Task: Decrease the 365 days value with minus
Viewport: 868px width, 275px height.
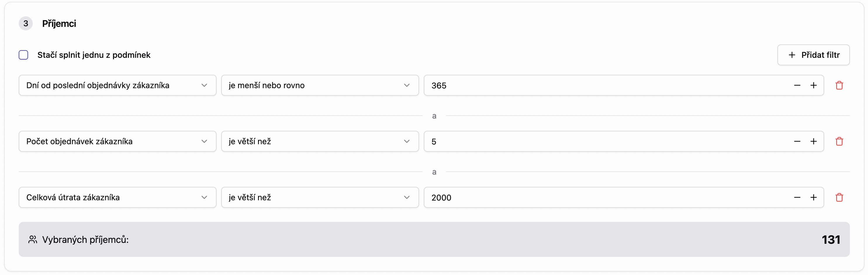Action: [797, 86]
